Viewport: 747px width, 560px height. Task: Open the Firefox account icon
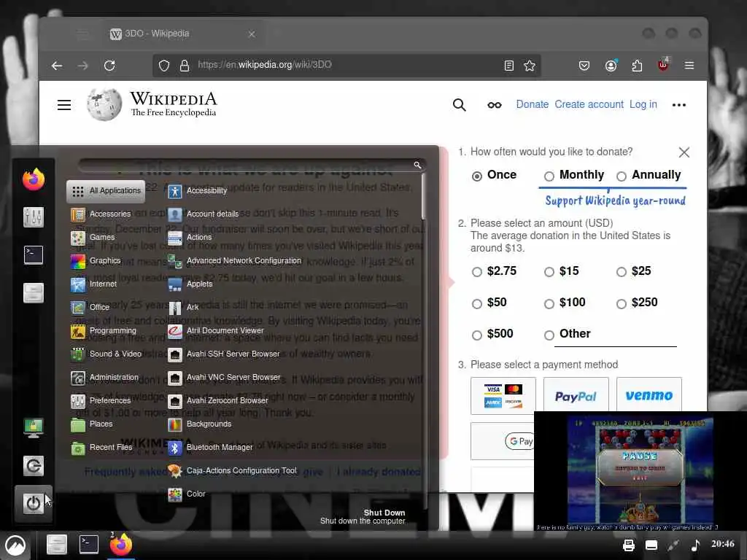pos(611,65)
